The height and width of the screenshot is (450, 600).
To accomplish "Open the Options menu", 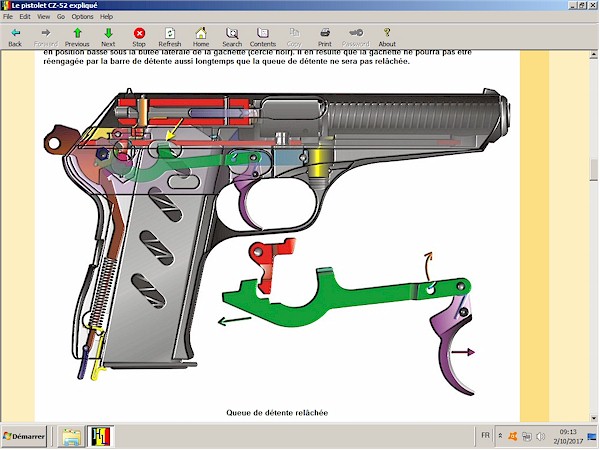I will pyautogui.click(x=82, y=16).
